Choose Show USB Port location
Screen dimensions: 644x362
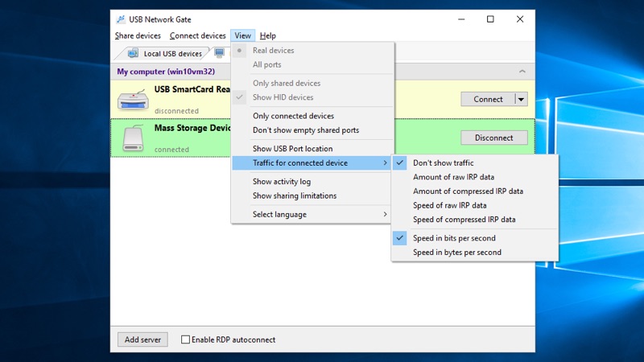point(312,149)
